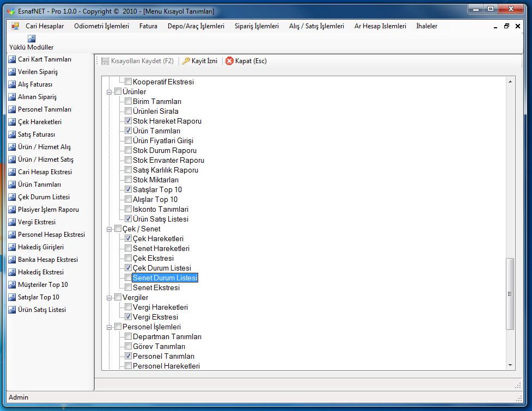The width and height of the screenshot is (532, 411).
Task: Open Cari Hesap Ekstresi sidebar icon
Action: (x=12, y=172)
